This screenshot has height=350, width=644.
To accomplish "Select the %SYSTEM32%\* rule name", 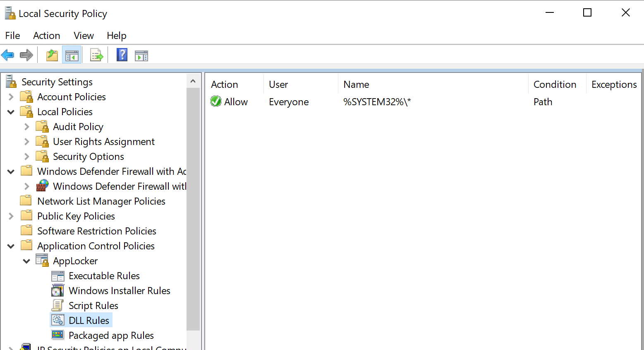I will point(377,102).
